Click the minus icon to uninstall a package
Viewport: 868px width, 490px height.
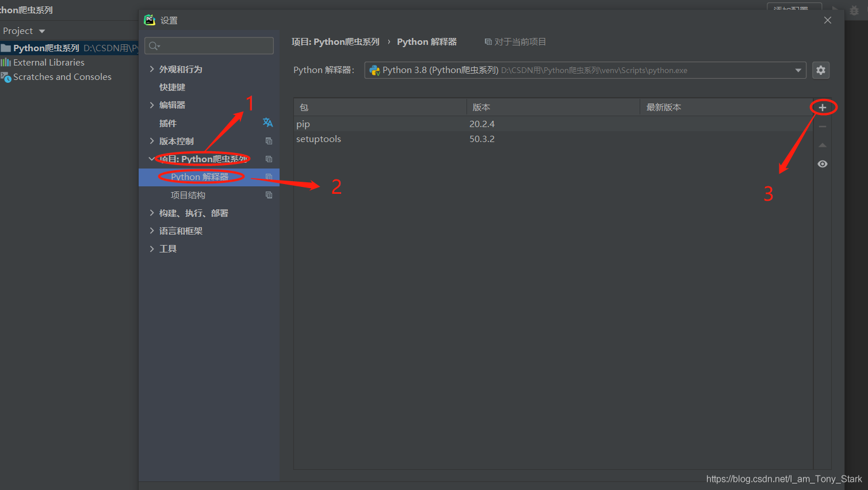click(x=822, y=126)
